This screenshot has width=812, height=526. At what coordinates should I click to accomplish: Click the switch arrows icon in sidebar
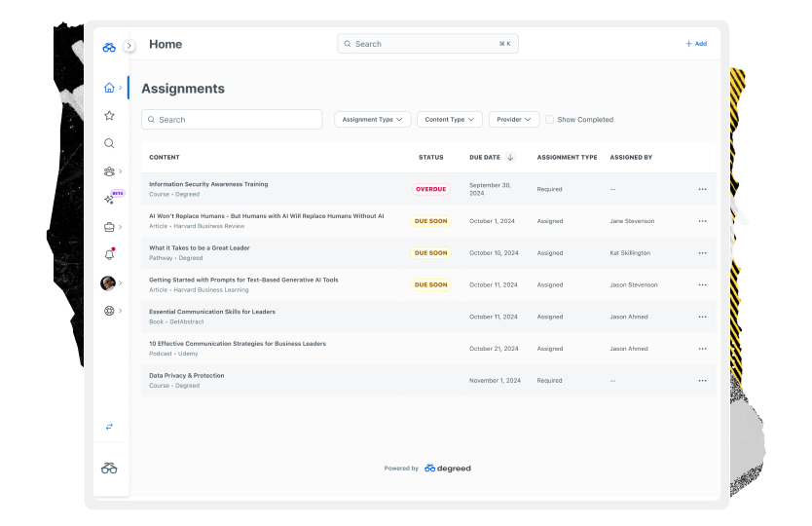click(109, 427)
